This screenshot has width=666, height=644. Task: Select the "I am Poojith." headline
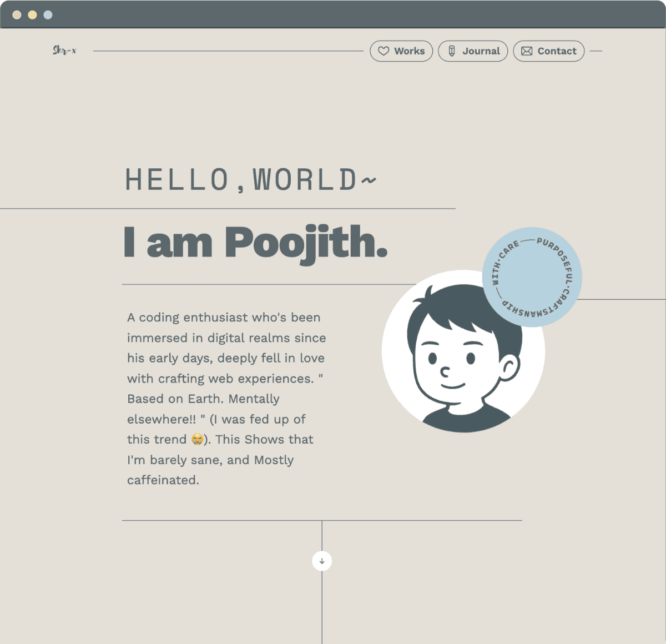tap(255, 243)
